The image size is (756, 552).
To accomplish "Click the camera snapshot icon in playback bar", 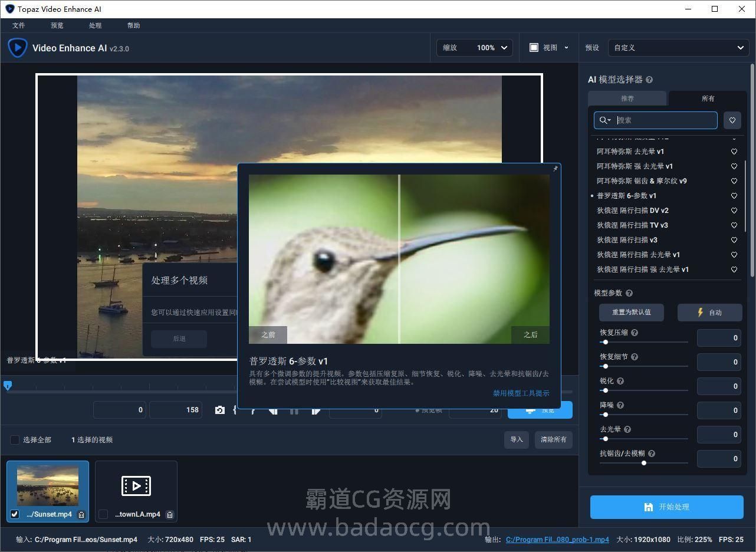I will pyautogui.click(x=220, y=410).
